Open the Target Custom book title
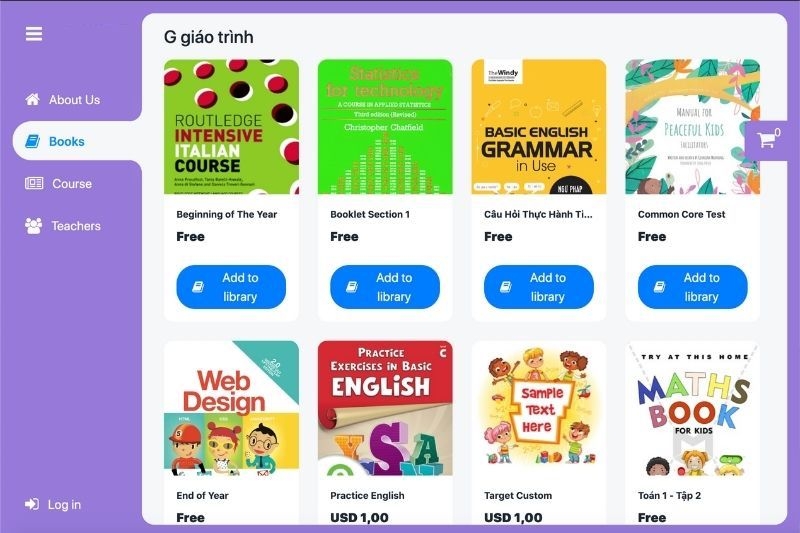This screenshot has height=533, width=800. pos(518,495)
